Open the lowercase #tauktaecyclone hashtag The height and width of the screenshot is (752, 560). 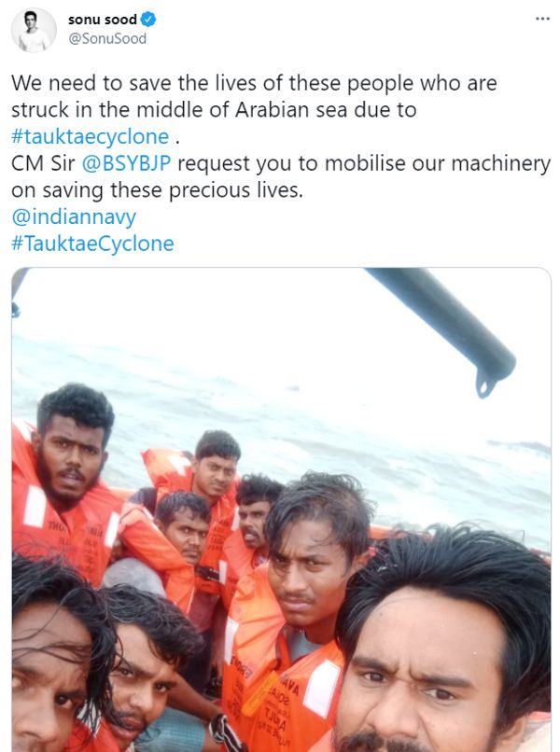(x=91, y=136)
